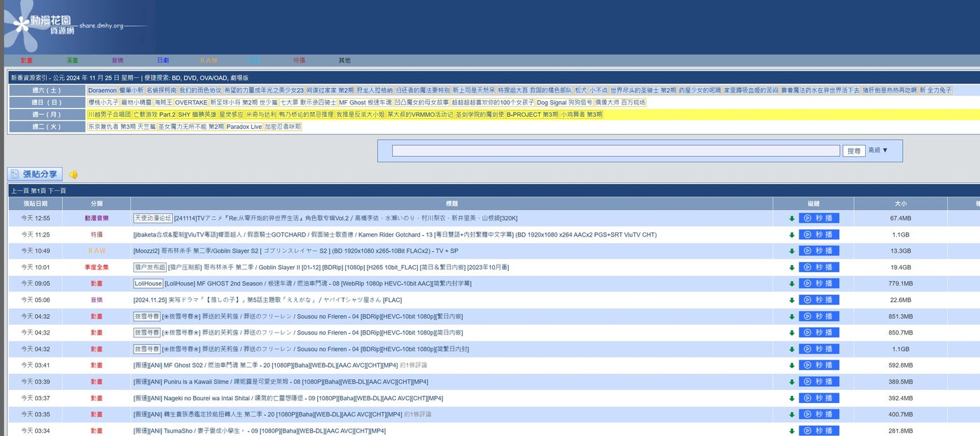
Task: Click the 張貼分享 post button
Action: pos(35,174)
